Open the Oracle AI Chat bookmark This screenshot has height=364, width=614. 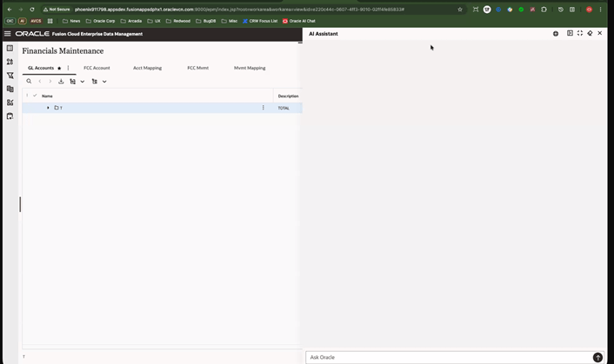pyautogui.click(x=299, y=21)
